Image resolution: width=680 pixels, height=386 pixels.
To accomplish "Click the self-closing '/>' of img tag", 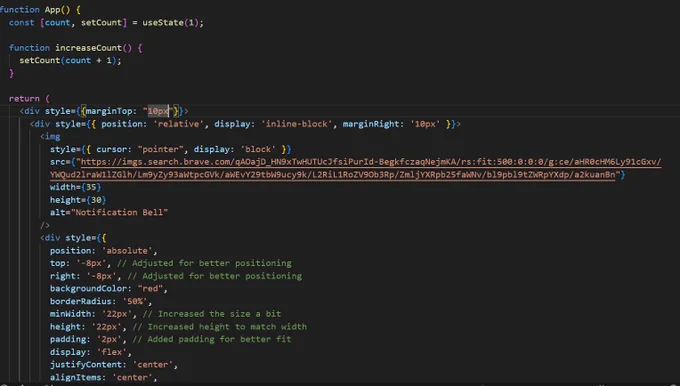I will click(x=45, y=225).
